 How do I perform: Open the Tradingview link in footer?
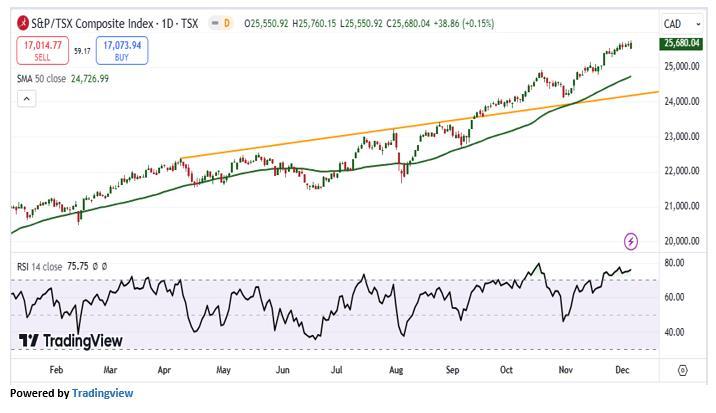pos(102,393)
